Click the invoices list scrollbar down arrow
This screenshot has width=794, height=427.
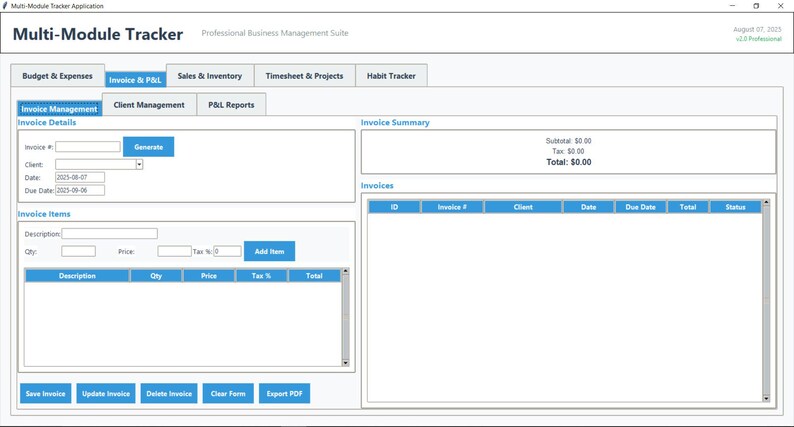pos(766,399)
